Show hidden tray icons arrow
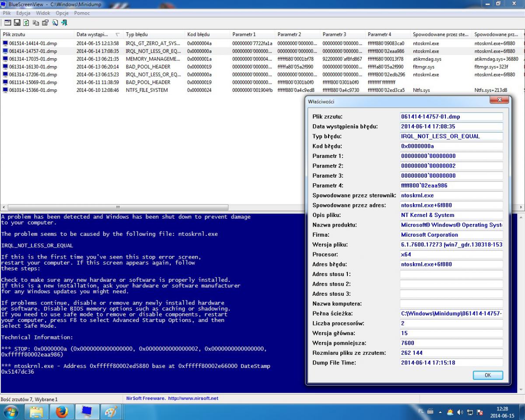525x420 pixels. (x=440, y=412)
